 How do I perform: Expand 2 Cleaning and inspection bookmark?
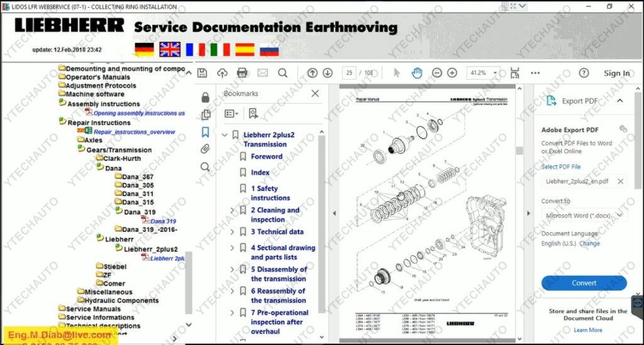(x=232, y=210)
